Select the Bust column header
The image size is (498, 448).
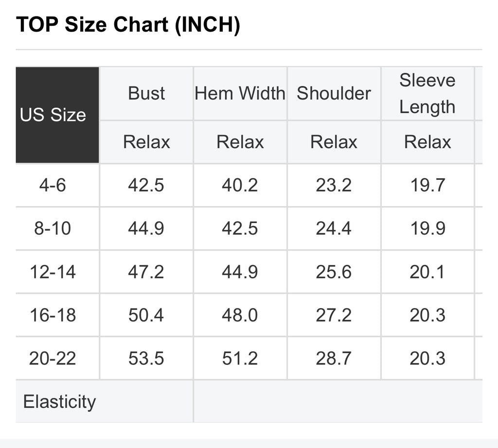(146, 94)
